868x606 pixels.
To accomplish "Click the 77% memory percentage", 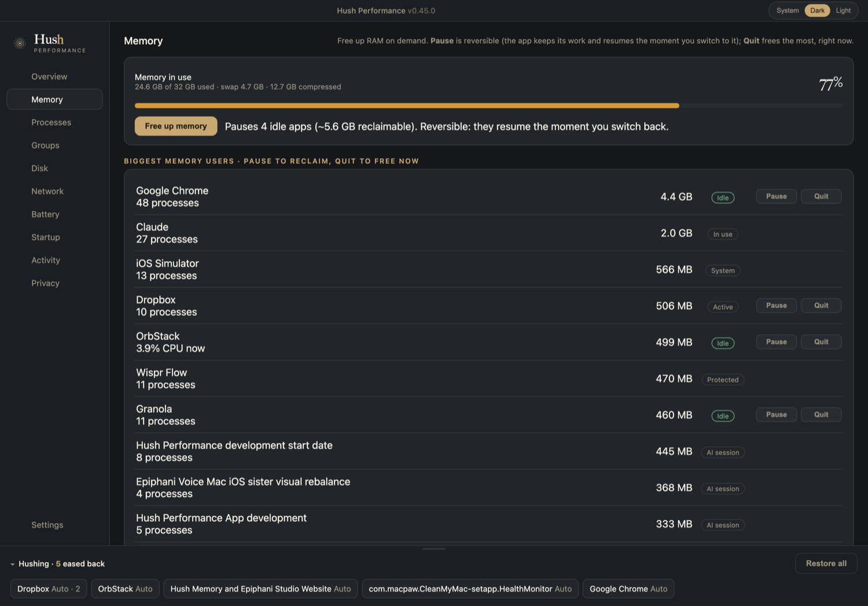I will [x=830, y=84].
